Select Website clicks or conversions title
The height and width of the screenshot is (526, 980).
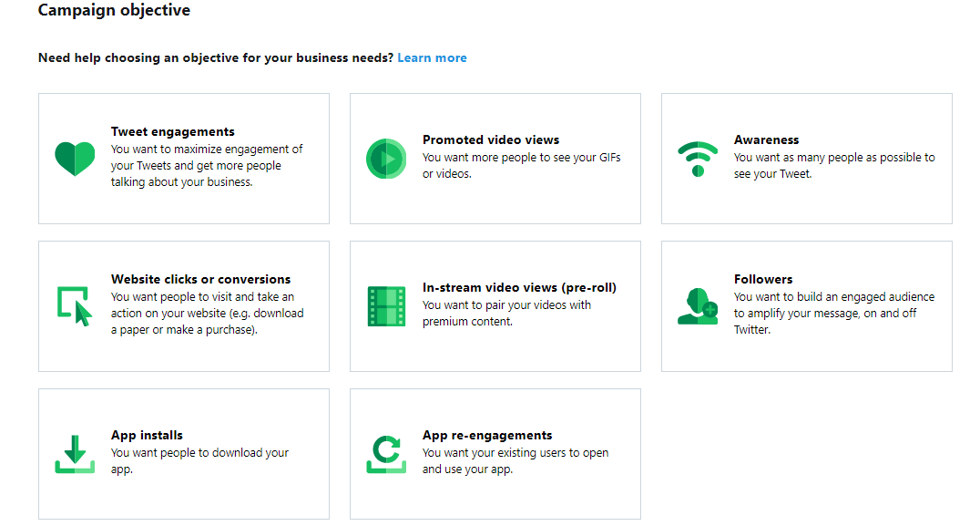pos(200,279)
